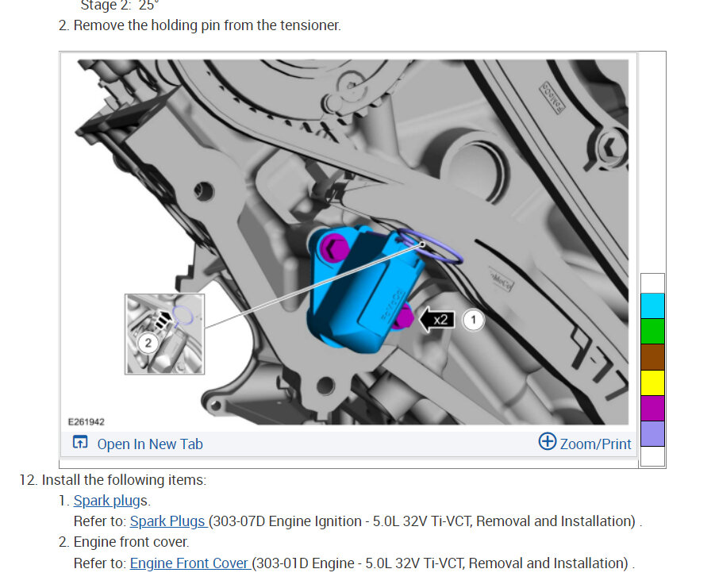Open the Spark Plugs reference link

click(169, 521)
